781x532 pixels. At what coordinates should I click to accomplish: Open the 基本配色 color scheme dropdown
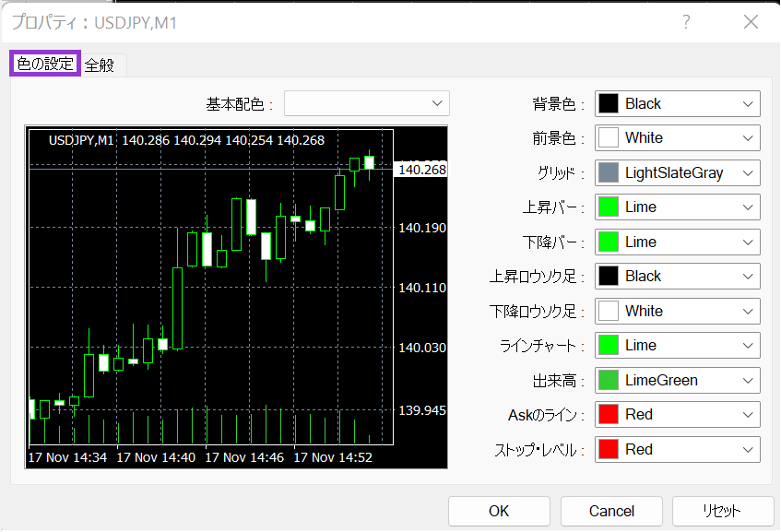[367, 103]
